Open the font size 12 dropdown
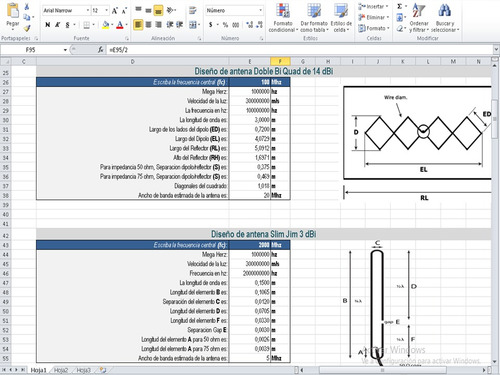This screenshot has width=500, height=375. click(106, 11)
